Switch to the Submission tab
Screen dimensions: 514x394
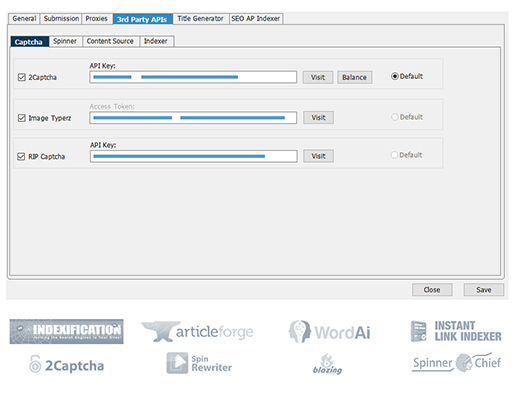point(61,19)
